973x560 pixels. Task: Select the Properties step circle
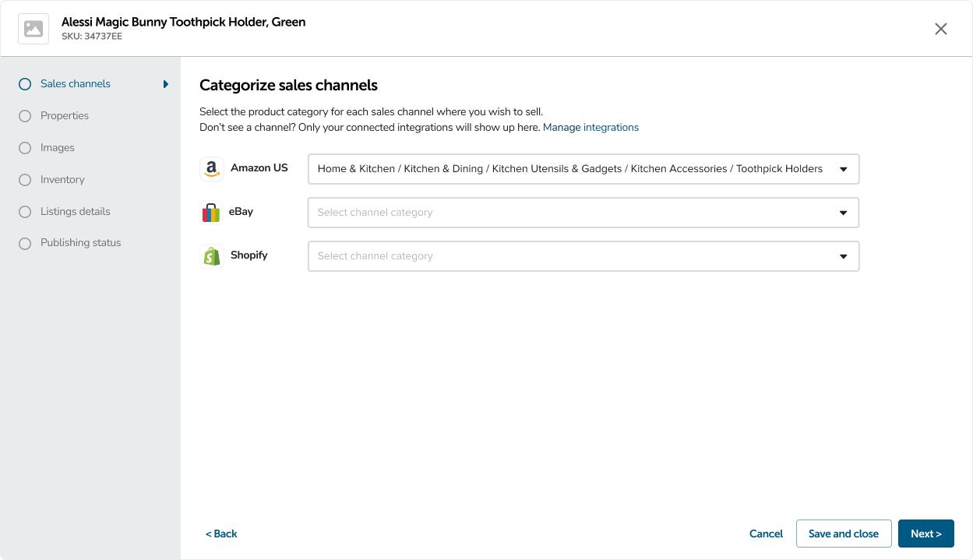pyautogui.click(x=25, y=116)
